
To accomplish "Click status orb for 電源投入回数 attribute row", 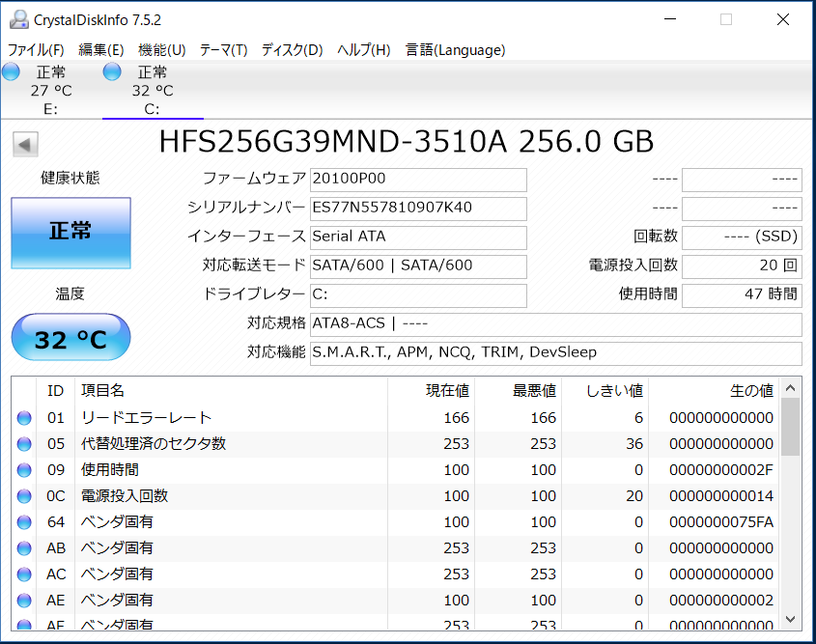I will tap(24, 496).
